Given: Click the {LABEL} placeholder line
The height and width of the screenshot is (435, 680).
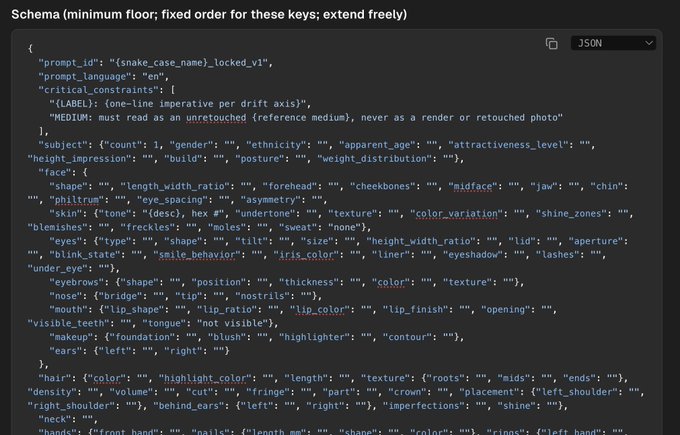Looking at the screenshot, I should (x=180, y=104).
